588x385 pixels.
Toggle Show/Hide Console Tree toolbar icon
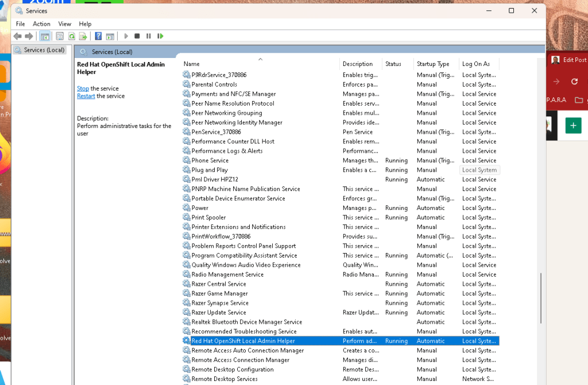(45, 36)
